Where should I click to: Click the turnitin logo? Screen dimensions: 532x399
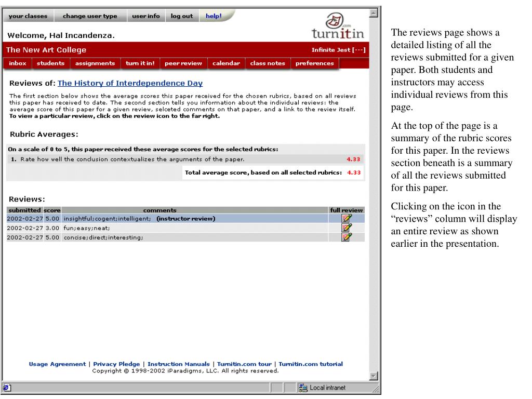[x=338, y=26]
